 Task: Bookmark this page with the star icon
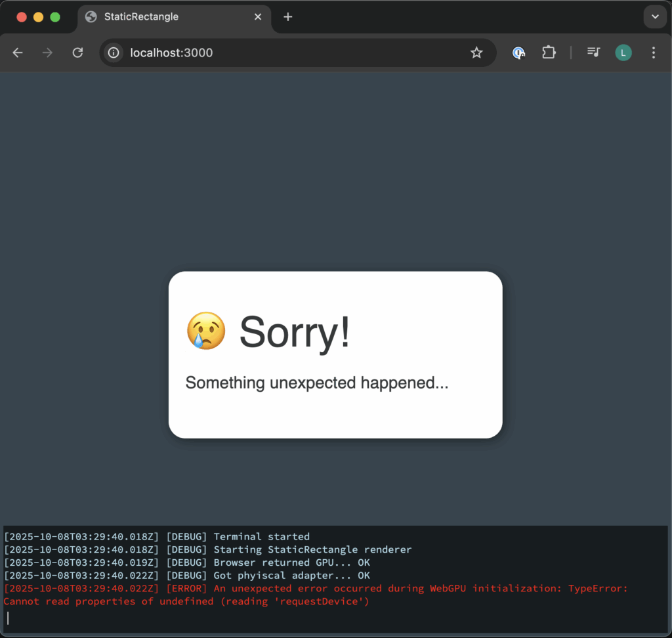point(476,53)
